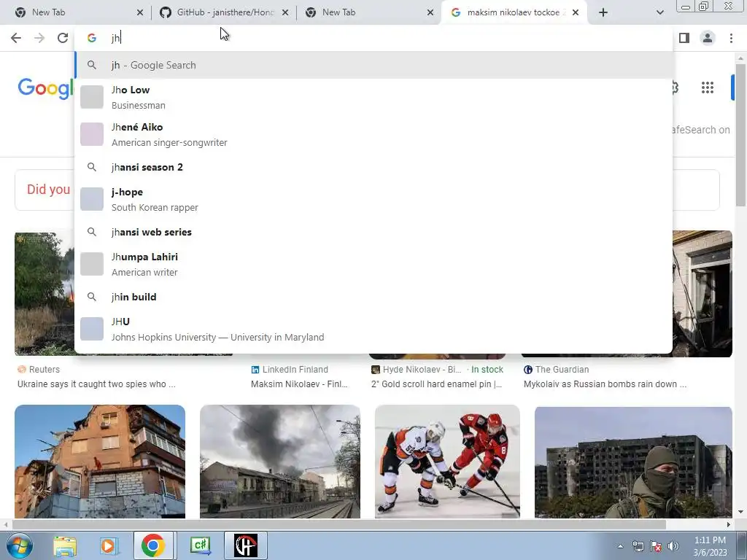The width and height of the screenshot is (747, 560).
Task: Click search icon beside 'jhansi season 2'
Action: 92,167
